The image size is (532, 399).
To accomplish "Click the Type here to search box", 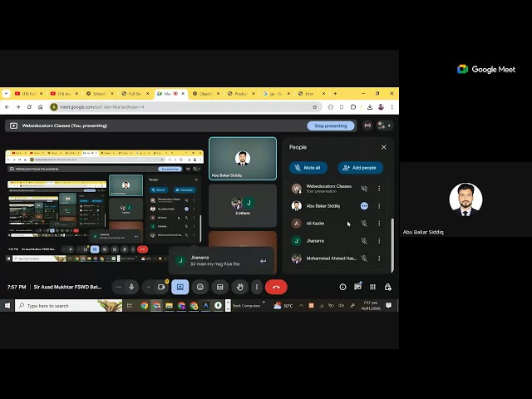I will point(68,306).
